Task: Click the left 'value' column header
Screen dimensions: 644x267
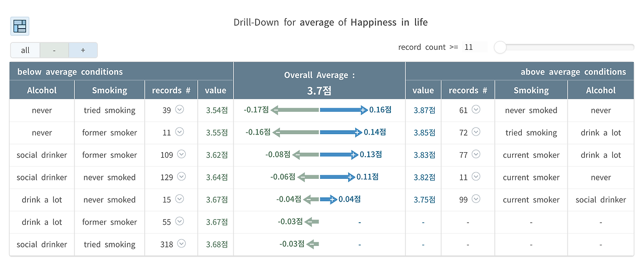Action: tap(216, 90)
